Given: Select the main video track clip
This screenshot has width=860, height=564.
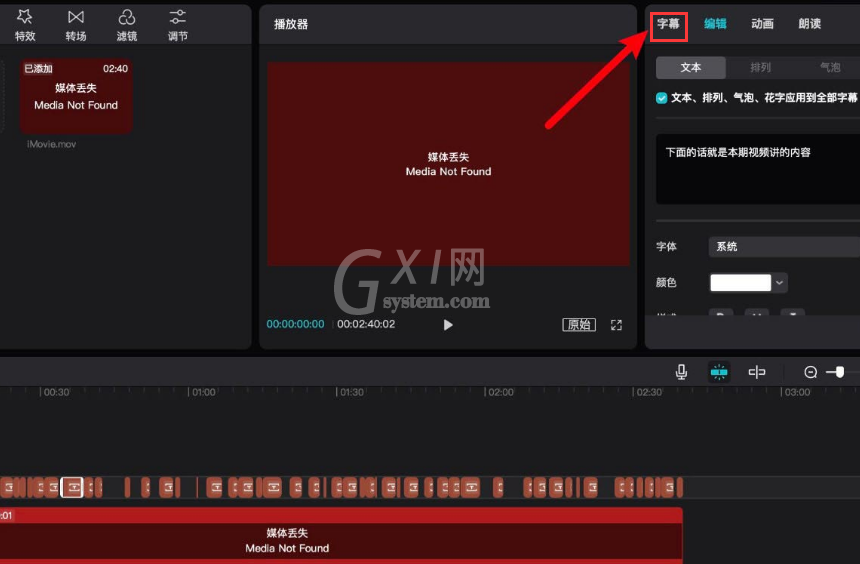Looking at the screenshot, I should (x=341, y=535).
